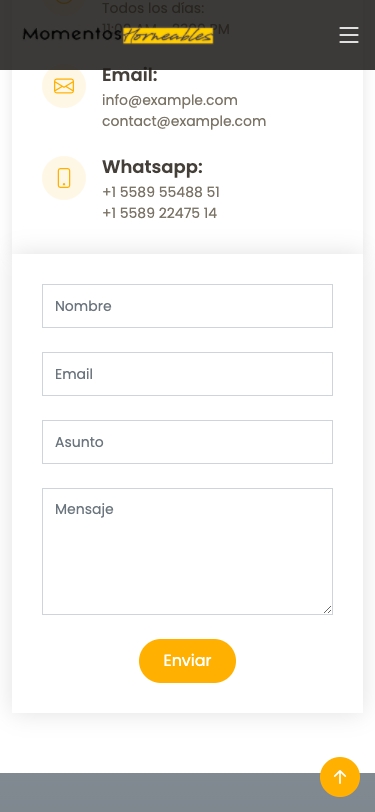
Task: Click the Whatsapp: heading text
Action: (x=152, y=167)
